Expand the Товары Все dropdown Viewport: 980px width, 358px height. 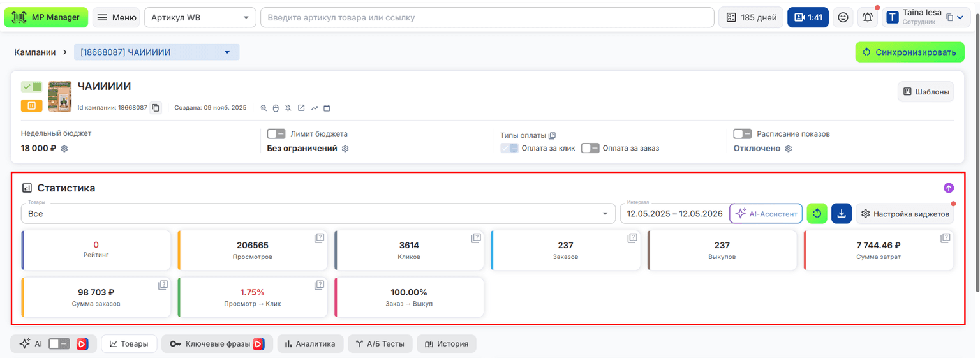(318, 213)
